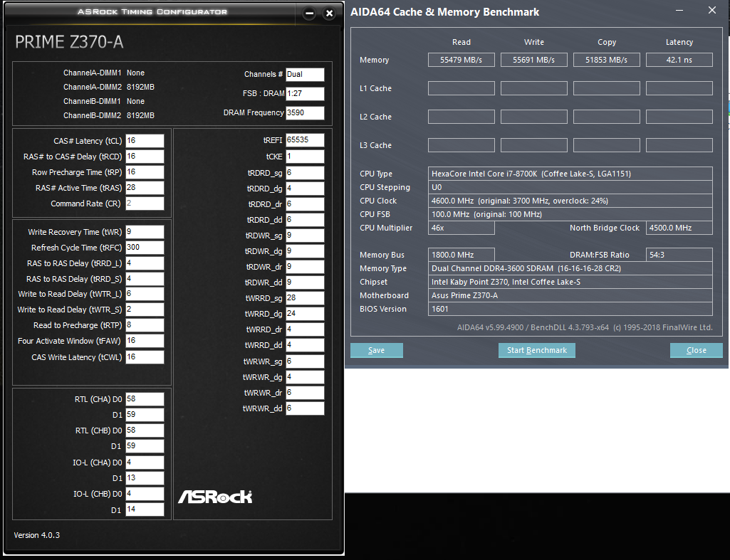The height and width of the screenshot is (560, 730).
Task: Click the CPU FSB value 100.0 MHz
Action: (x=570, y=214)
